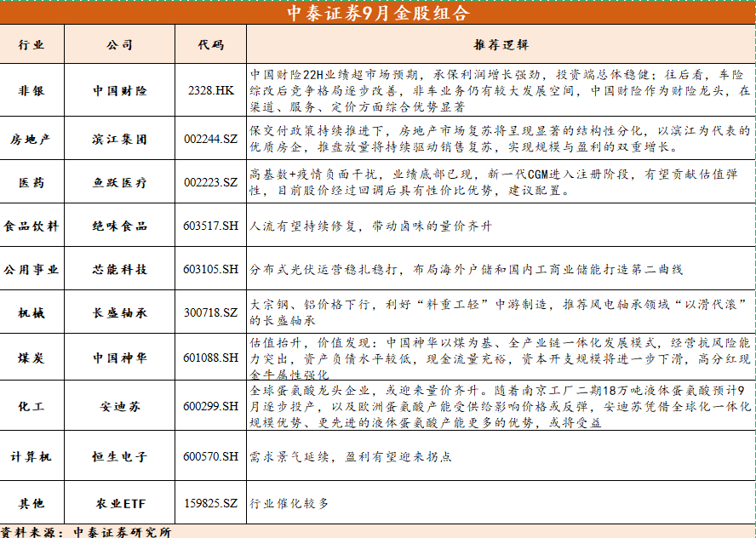
Task: Click the code 159825.SZ
Action: tap(210, 503)
